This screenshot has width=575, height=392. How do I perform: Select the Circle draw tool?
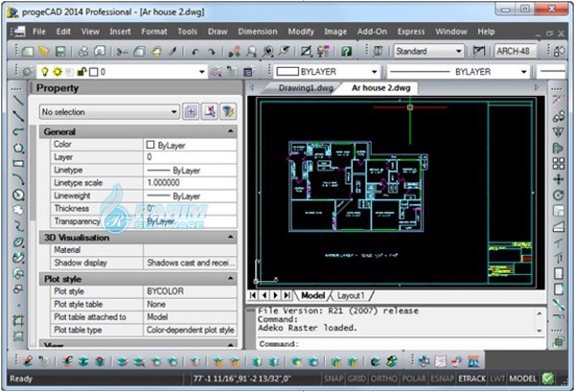coord(18,196)
